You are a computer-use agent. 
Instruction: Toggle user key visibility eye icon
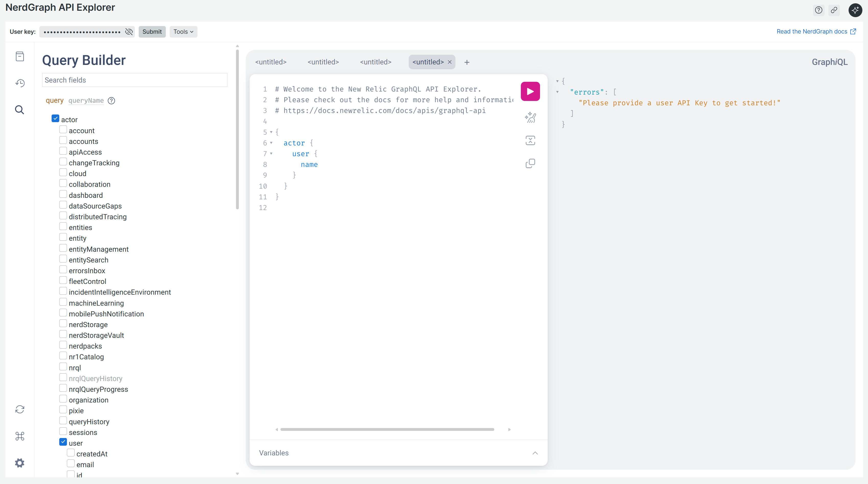[129, 32]
